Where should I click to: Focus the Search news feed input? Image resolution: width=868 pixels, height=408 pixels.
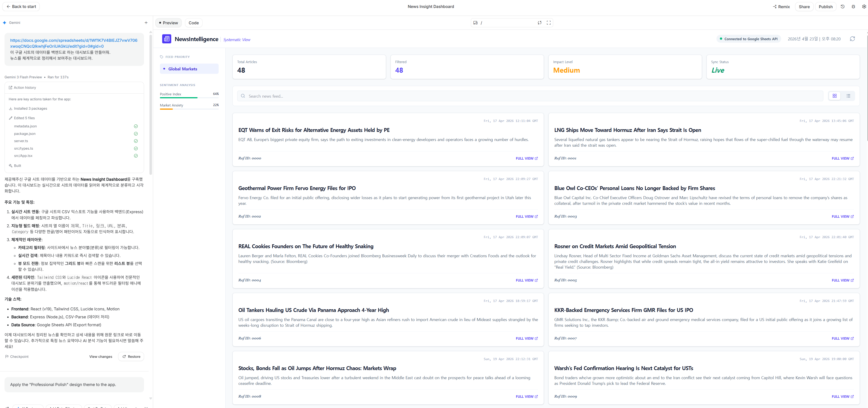pos(530,96)
